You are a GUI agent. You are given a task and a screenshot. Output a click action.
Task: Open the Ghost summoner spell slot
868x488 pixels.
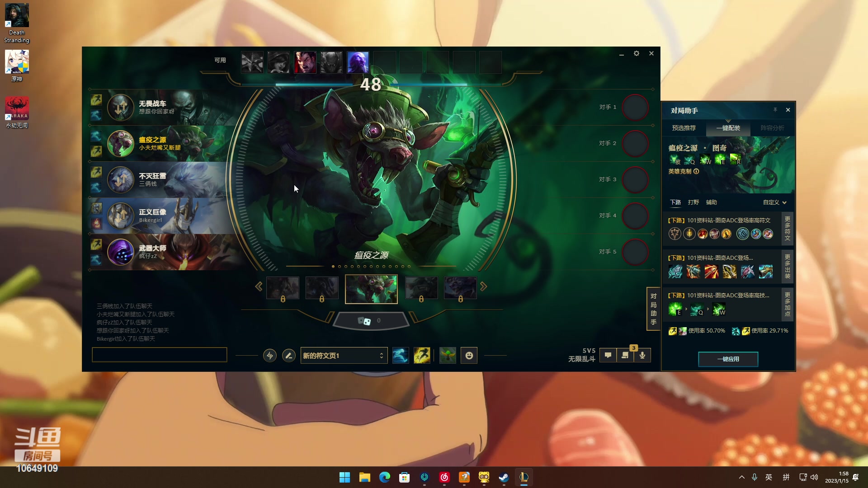pos(401,356)
